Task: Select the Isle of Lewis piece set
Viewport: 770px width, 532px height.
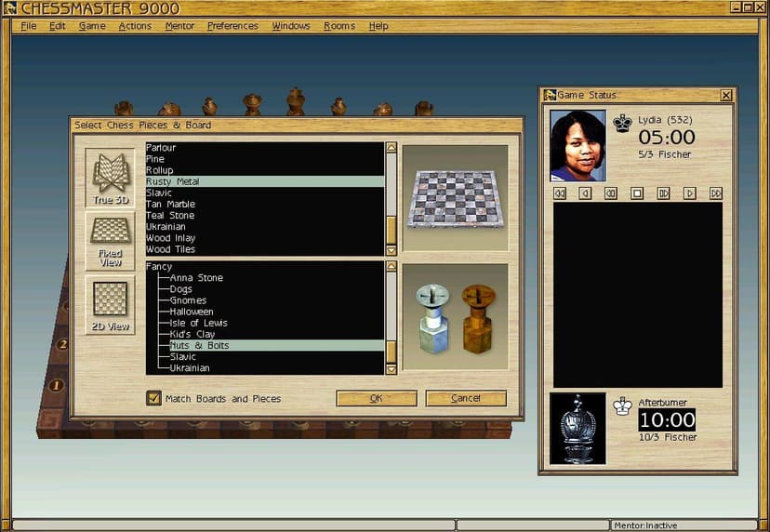Action: coord(198,323)
